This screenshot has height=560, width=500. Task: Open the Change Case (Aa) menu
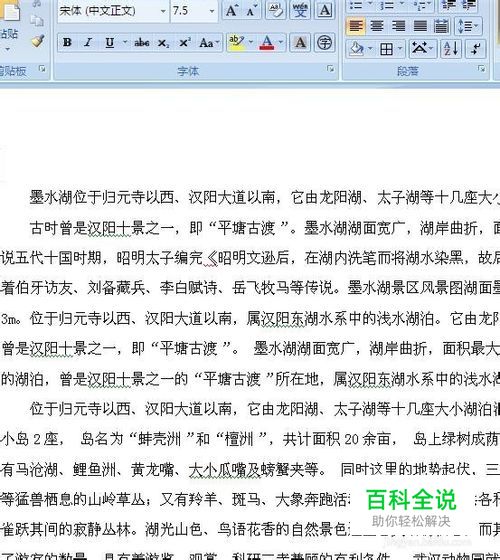point(209,42)
